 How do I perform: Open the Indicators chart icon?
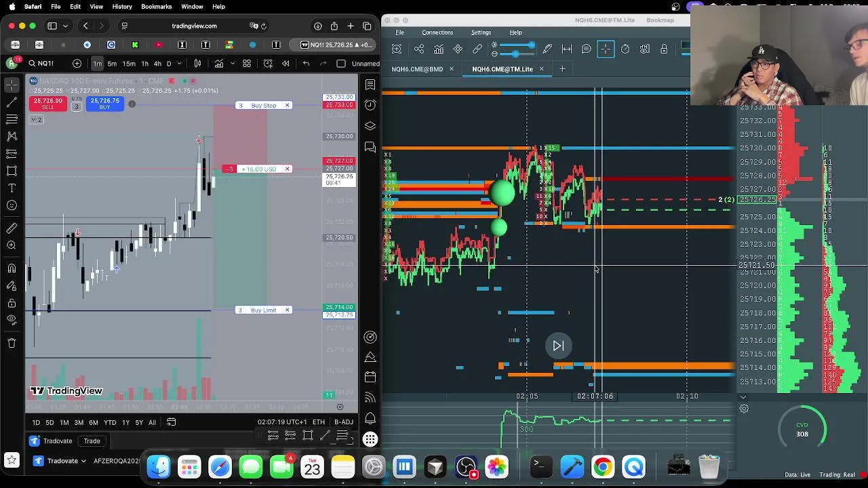[x=219, y=64]
